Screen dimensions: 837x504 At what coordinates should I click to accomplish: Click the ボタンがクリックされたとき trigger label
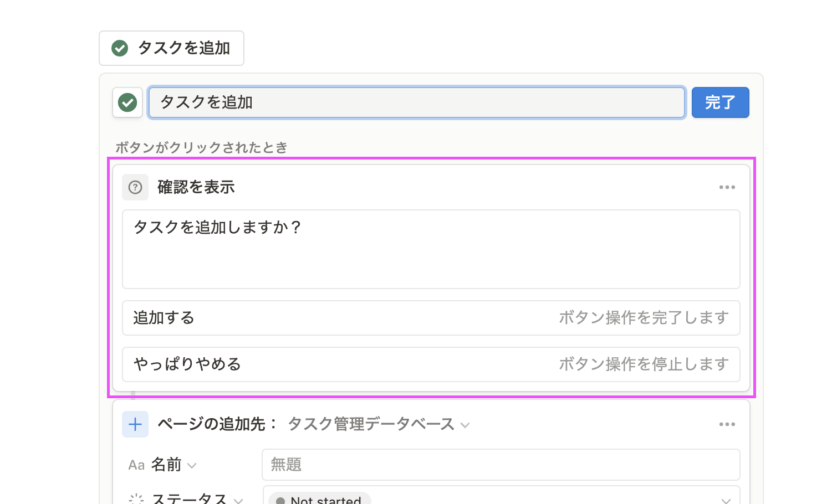[x=201, y=148]
